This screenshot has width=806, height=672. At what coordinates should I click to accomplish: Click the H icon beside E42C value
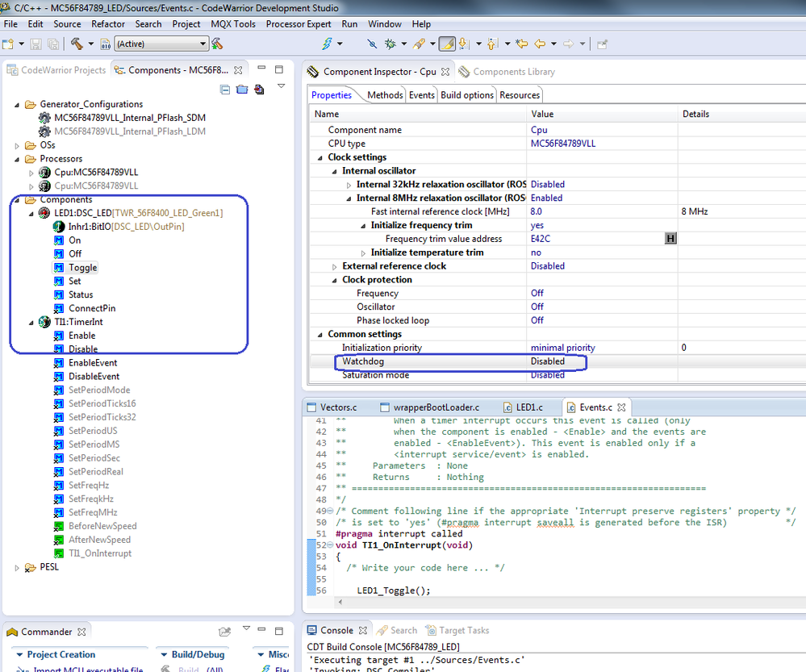pyautogui.click(x=670, y=239)
